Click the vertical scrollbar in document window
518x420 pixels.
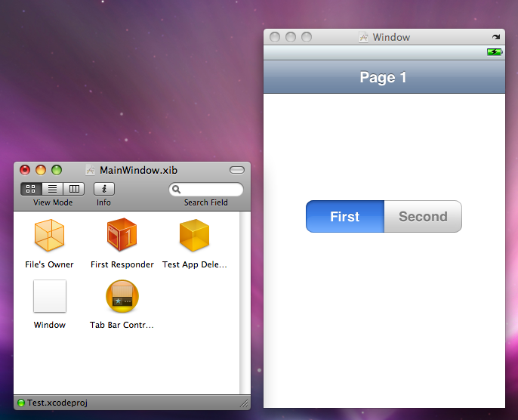245,303
